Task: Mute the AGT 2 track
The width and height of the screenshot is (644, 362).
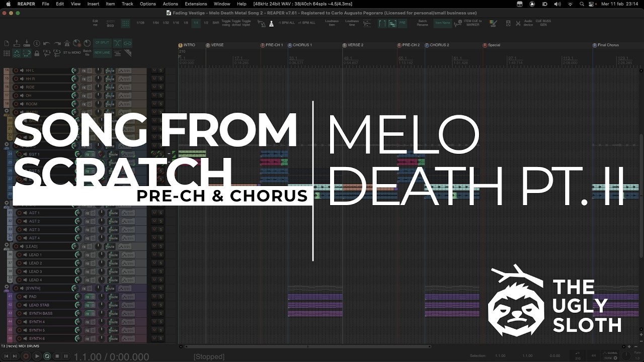Action: coord(154,221)
